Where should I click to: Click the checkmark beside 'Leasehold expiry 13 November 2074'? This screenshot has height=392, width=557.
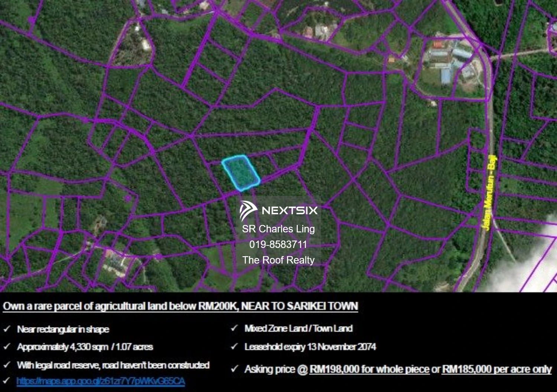234,347
